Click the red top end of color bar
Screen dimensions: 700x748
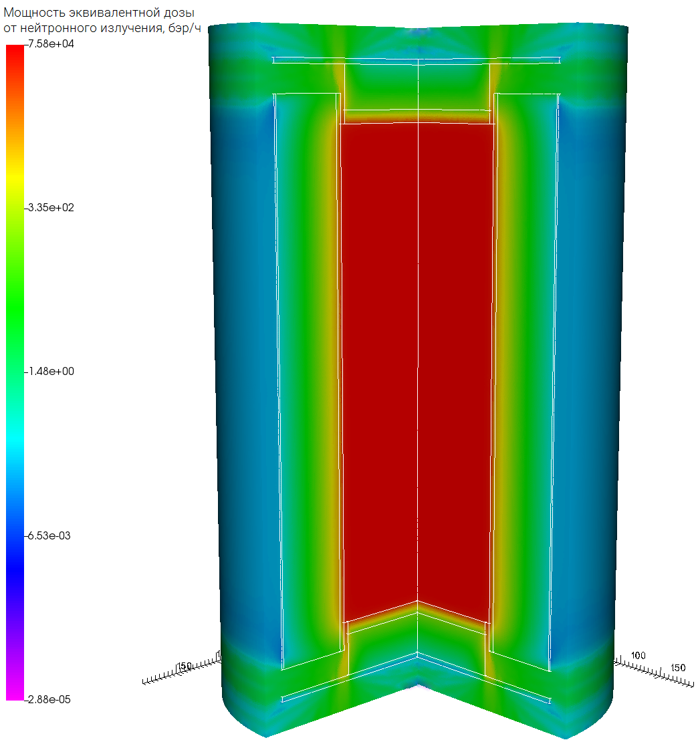click(15, 52)
